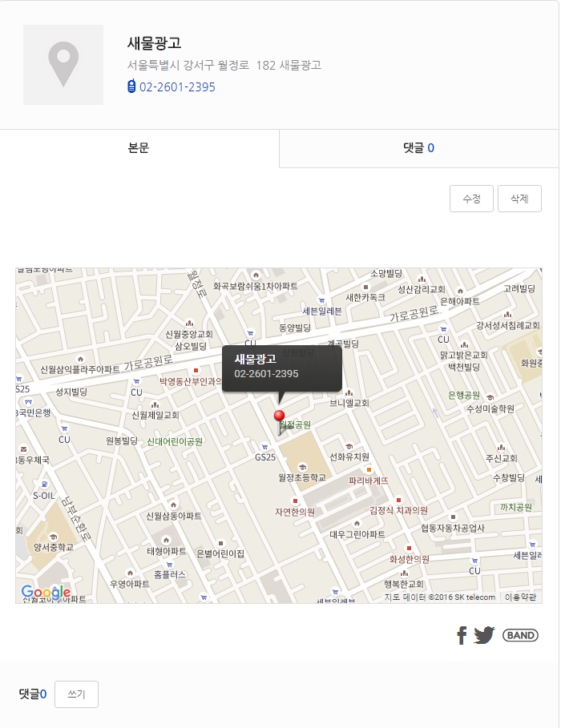Viewport: 561px width, 728px height.
Task: Click 박영동산부인과 marker on map
Action: pos(196,371)
